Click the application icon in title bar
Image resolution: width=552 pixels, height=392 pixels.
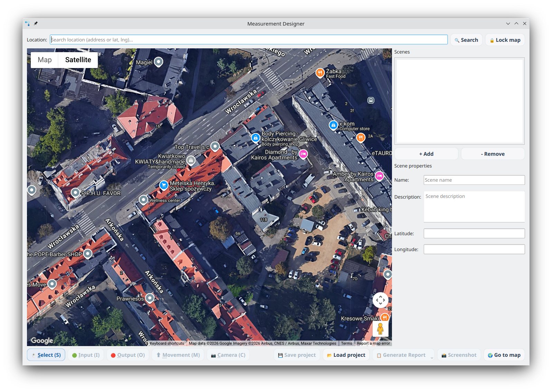28,23
